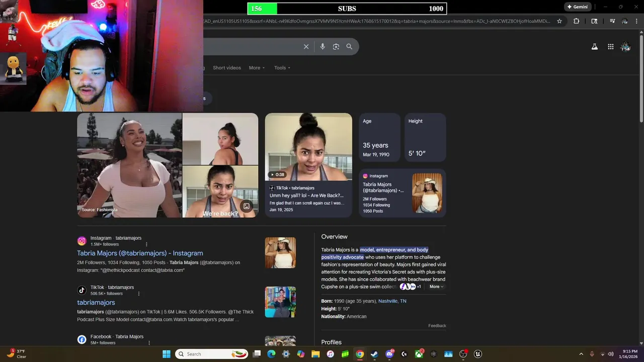Click the magnifier search submit icon
This screenshot has height=362, width=644.
(349, 46)
